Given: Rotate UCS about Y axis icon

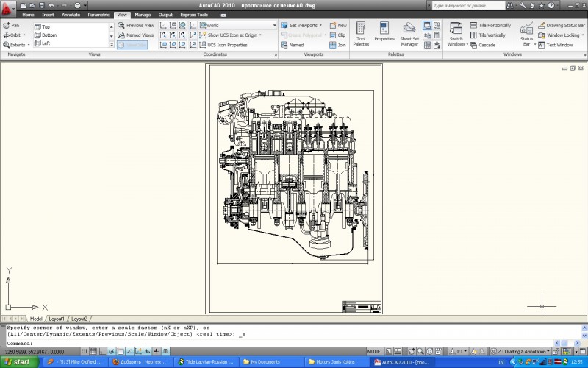Looking at the screenshot, I should click(x=173, y=35).
